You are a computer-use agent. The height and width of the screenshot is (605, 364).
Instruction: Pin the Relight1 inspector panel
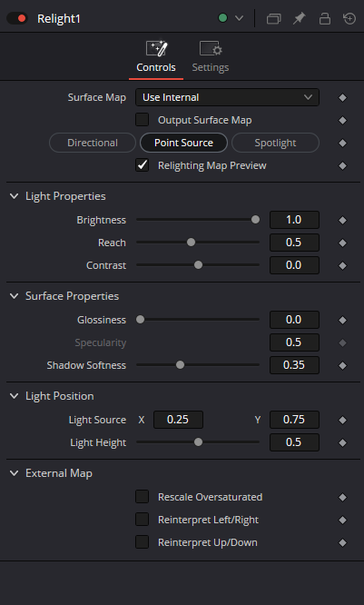click(300, 18)
